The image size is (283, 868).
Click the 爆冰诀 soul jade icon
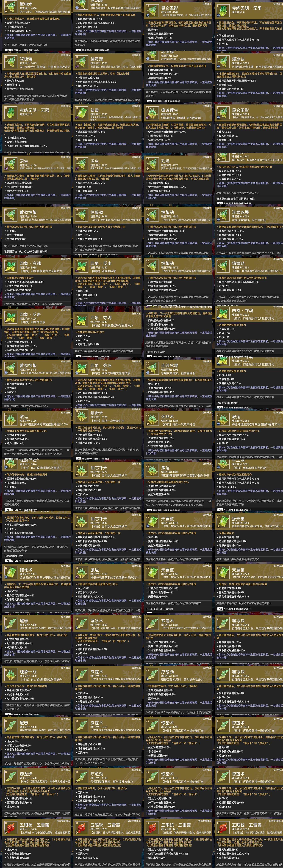tap(223, 61)
